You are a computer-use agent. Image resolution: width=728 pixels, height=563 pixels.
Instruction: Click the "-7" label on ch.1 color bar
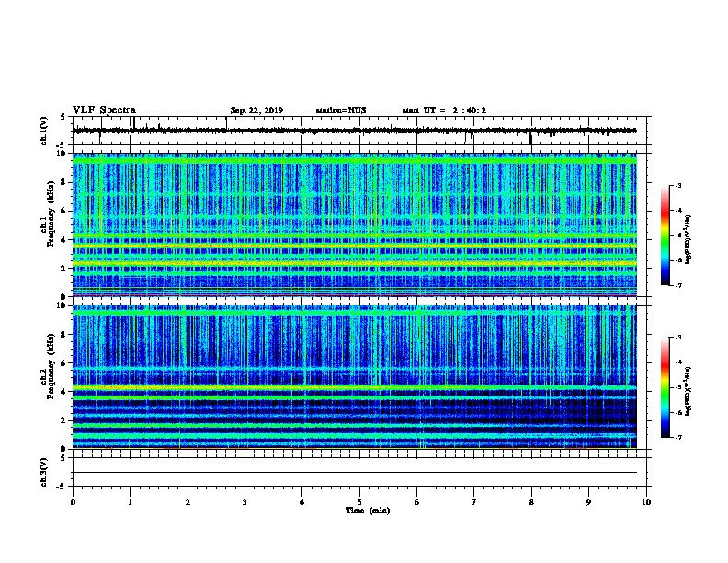point(677,285)
